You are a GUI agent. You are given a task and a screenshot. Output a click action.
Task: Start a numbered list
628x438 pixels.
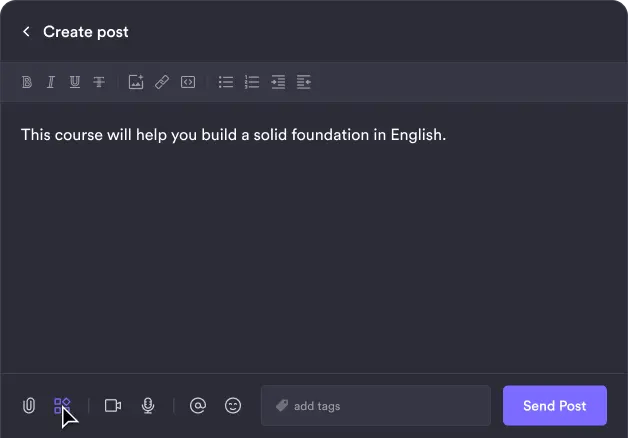[x=252, y=82]
